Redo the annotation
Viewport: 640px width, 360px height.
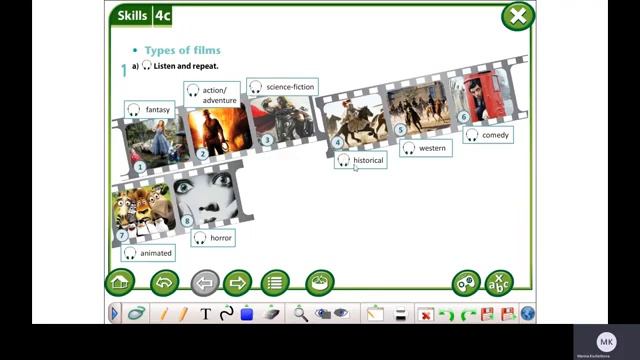coord(468,314)
